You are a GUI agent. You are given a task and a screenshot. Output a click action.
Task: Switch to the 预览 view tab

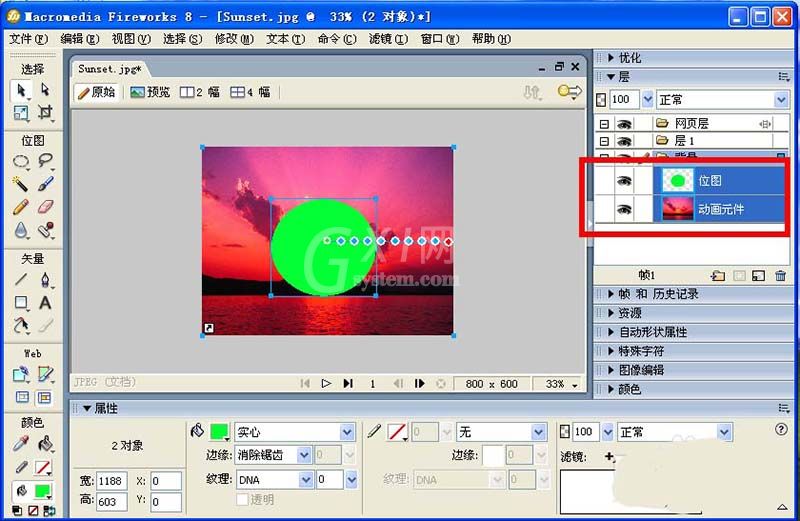(x=149, y=92)
